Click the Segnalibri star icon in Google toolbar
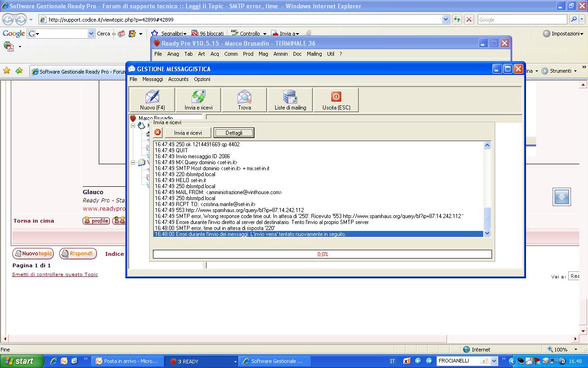Viewport: 588px width, 368px height. click(155, 34)
